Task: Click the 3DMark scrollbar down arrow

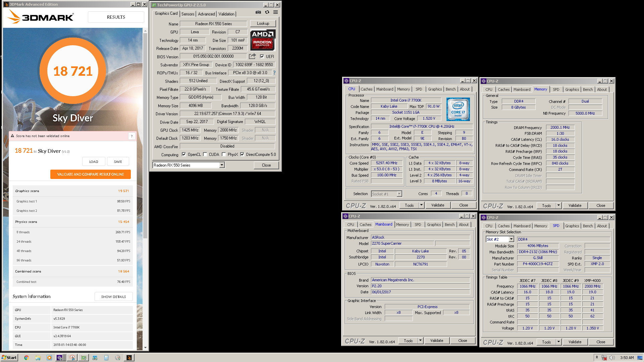Action: (x=145, y=348)
